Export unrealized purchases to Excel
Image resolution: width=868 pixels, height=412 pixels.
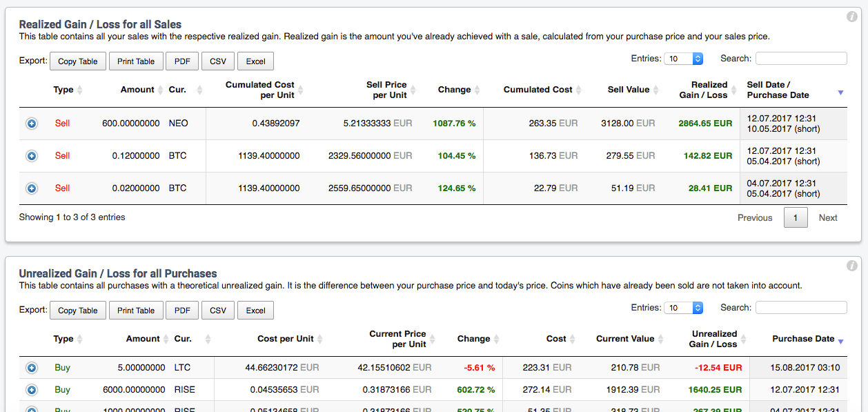coord(255,311)
